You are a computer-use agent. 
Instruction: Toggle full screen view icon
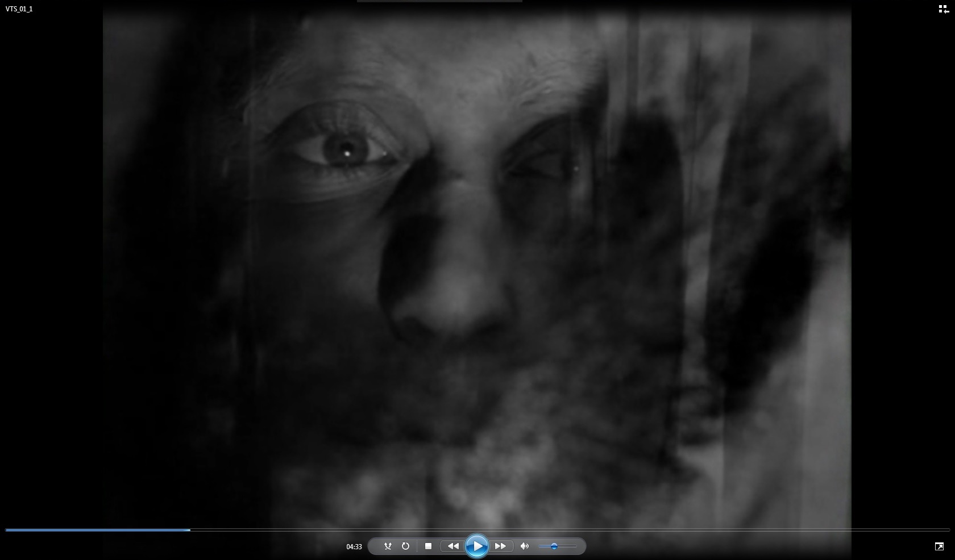(939, 546)
